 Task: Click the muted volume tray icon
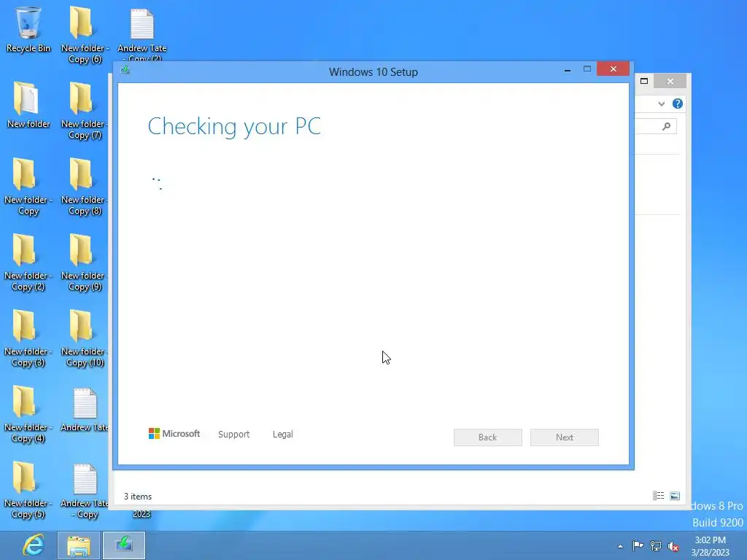(x=673, y=546)
